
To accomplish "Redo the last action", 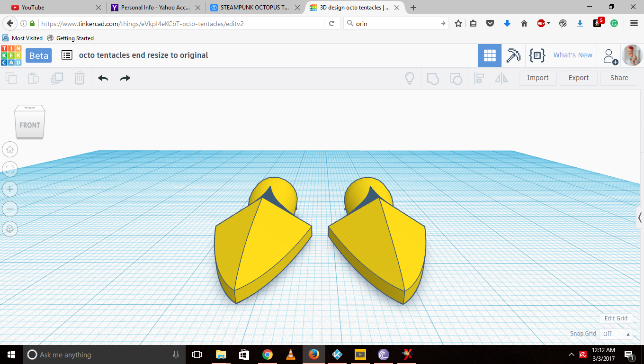I will 125,78.
